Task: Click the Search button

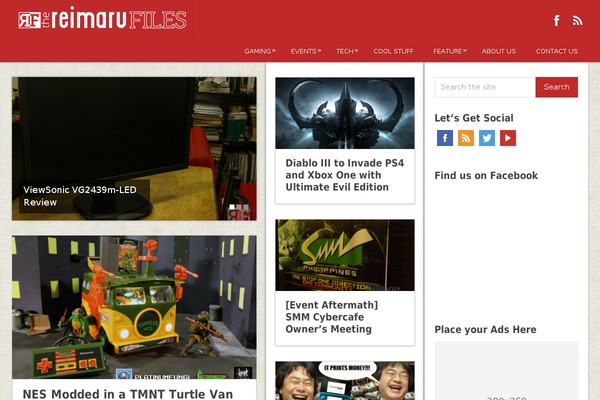Action: tap(556, 87)
